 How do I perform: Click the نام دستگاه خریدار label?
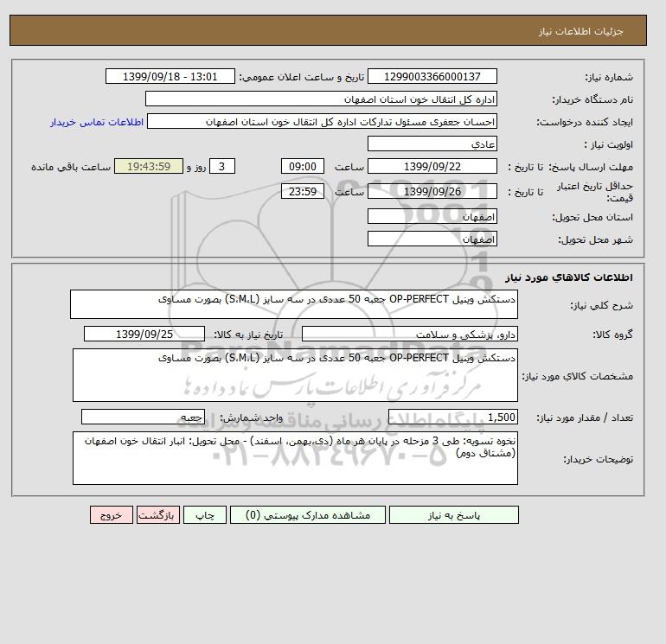click(592, 99)
